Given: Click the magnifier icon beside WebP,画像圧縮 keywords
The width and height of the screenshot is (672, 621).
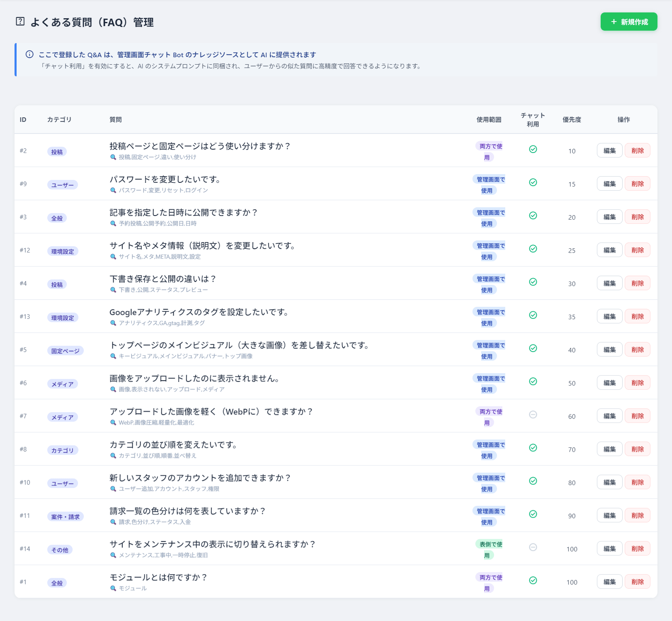Looking at the screenshot, I should click(113, 422).
